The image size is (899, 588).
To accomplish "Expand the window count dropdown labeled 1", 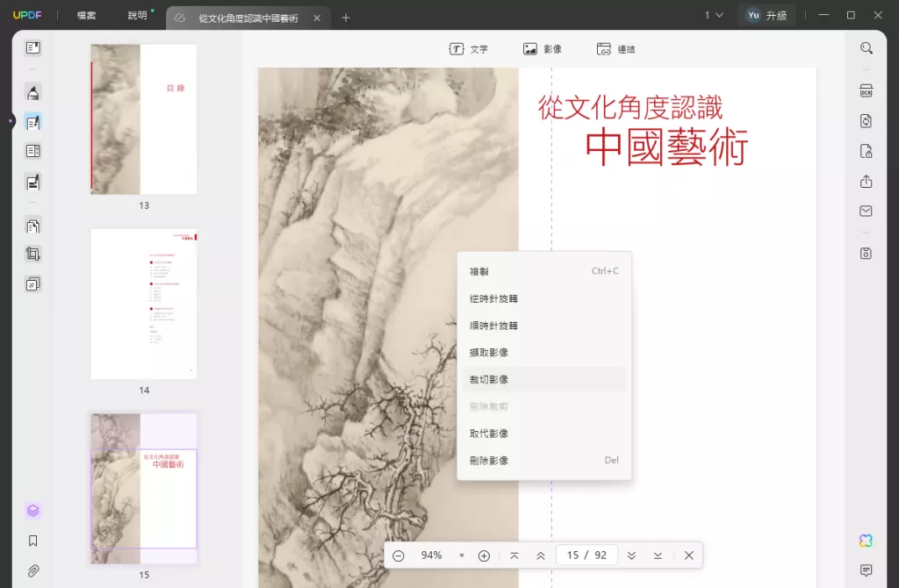I will pos(714,16).
